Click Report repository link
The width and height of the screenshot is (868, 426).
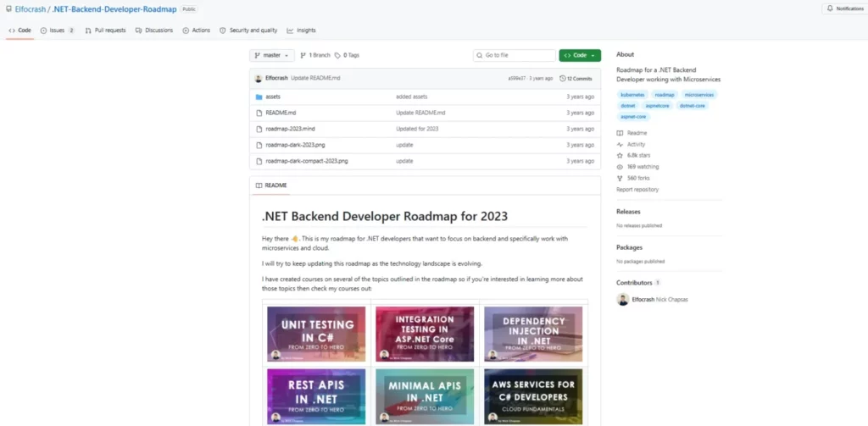637,189
